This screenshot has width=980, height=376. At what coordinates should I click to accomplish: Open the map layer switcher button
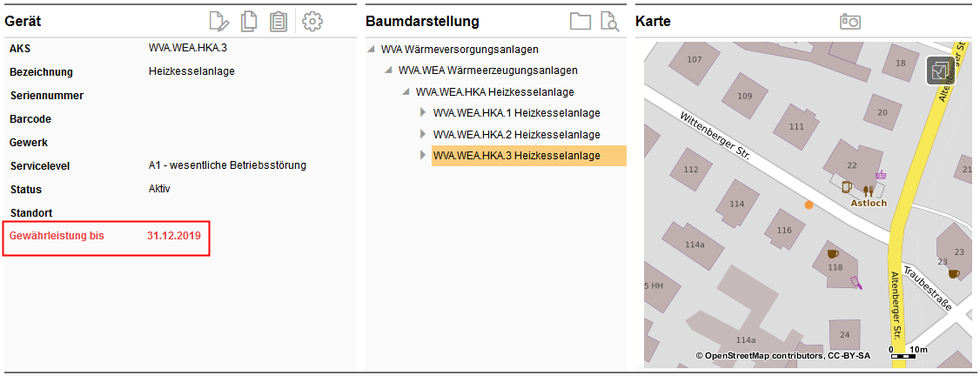[x=940, y=70]
